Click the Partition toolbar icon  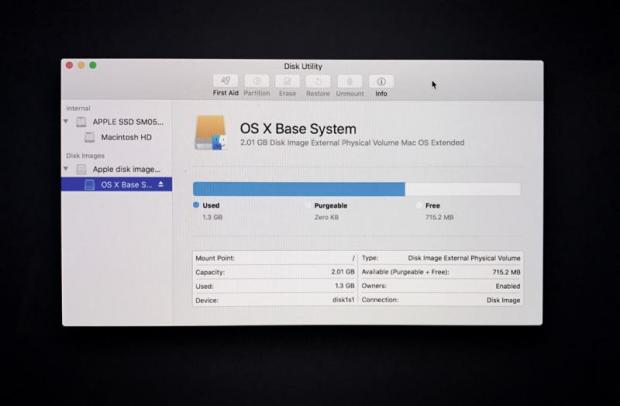[x=257, y=82]
